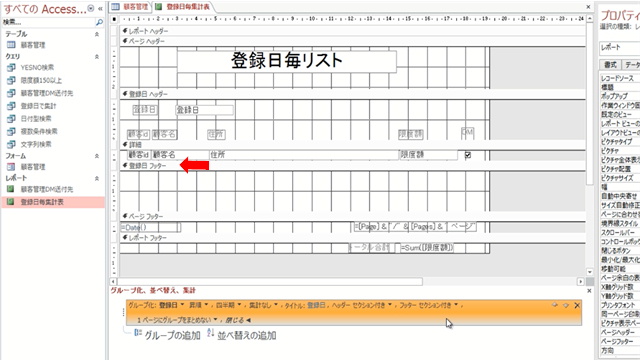This screenshot has height=360, width=640.
Task: Open the 顧客管理 form icon
Action: tap(11, 167)
